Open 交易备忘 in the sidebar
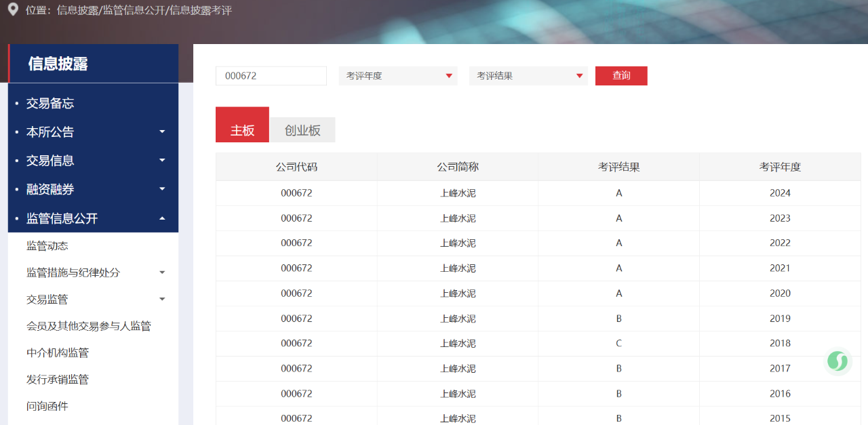 coord(50,103)
